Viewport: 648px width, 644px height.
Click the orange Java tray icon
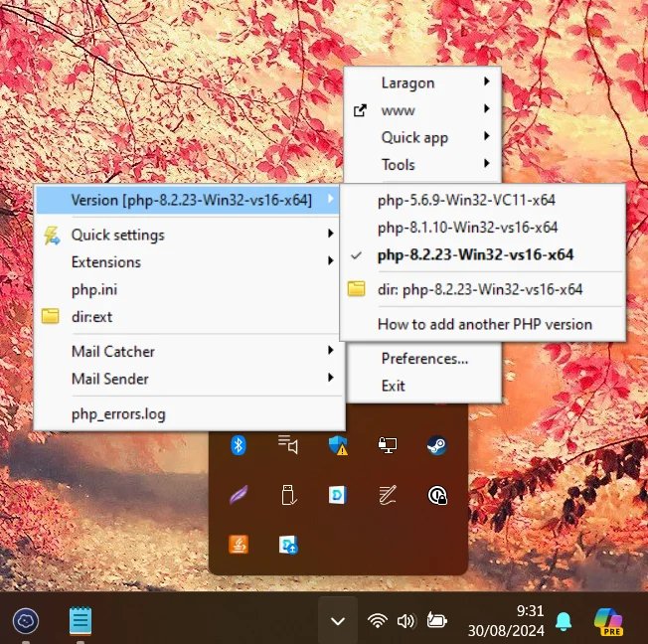click(x=239, y=545)
